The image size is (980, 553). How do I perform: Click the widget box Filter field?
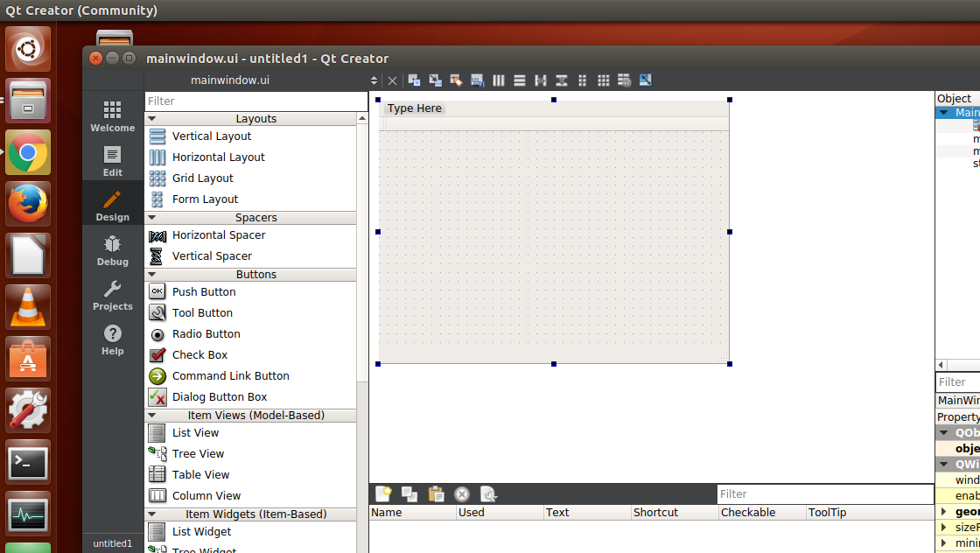[250, 101]
